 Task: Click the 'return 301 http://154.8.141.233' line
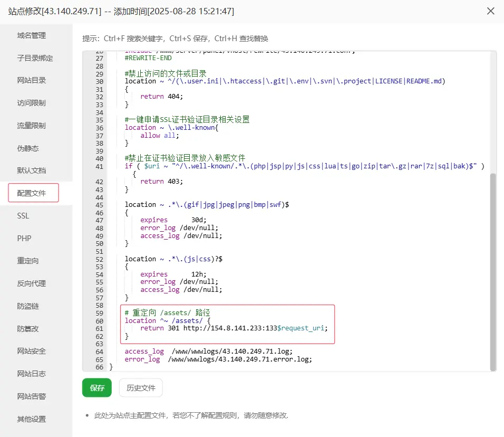(234, 328)
